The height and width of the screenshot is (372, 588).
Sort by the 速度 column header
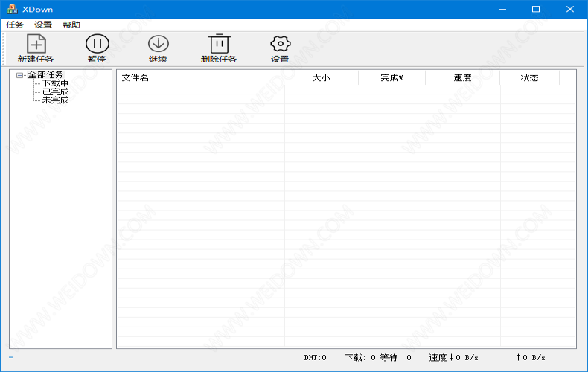click(462, 77)
